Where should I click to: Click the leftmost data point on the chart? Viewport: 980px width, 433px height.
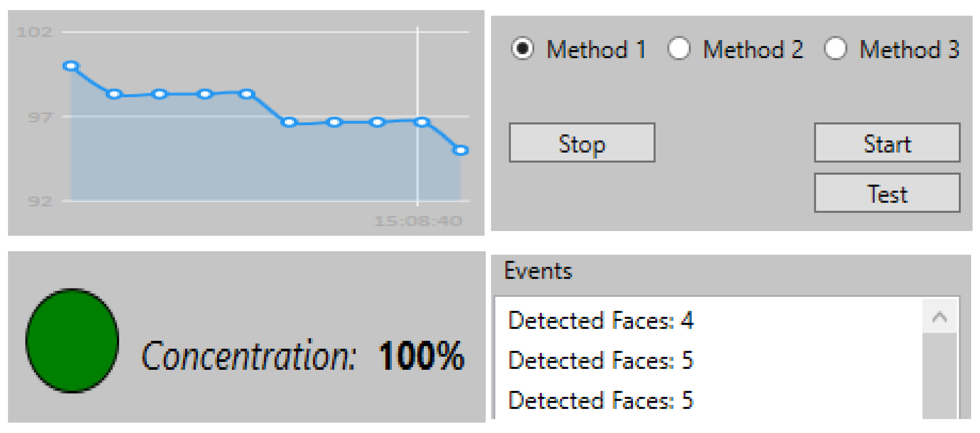pyautogui.click(x=71, y=66)
